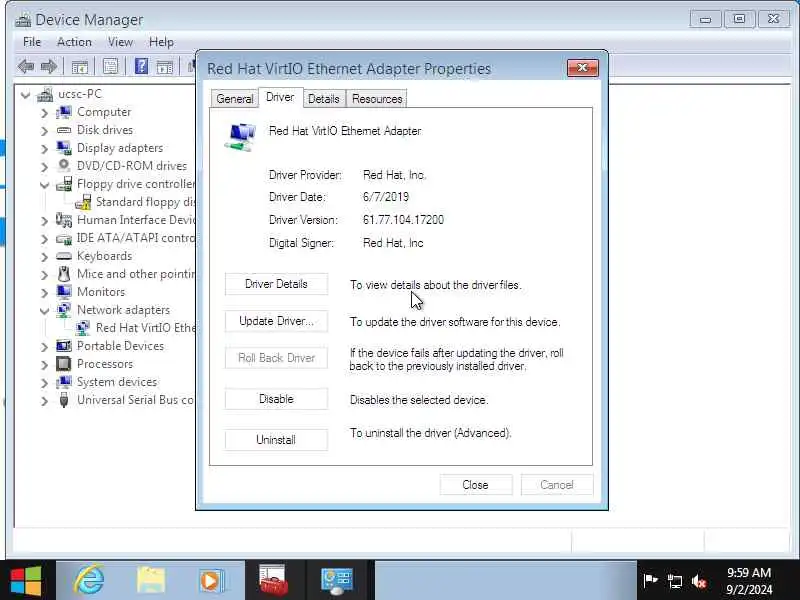Close the Properties dialog with red X
This screenshot has height=600, width=800.
tap(582, 68)
